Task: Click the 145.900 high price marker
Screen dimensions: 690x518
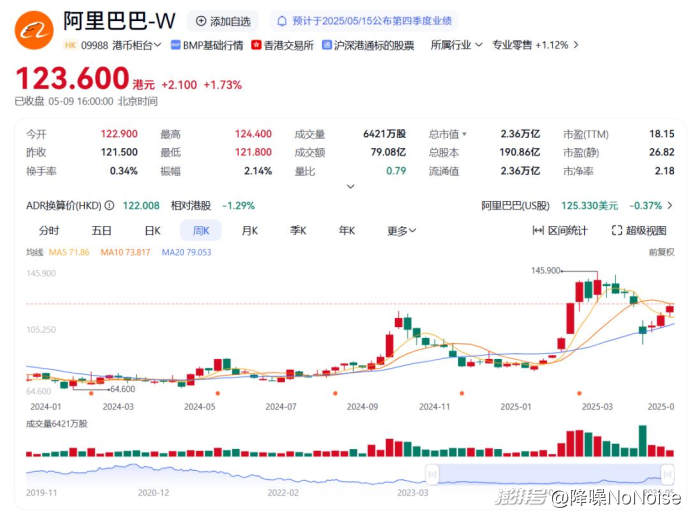Action: [546, 270]
